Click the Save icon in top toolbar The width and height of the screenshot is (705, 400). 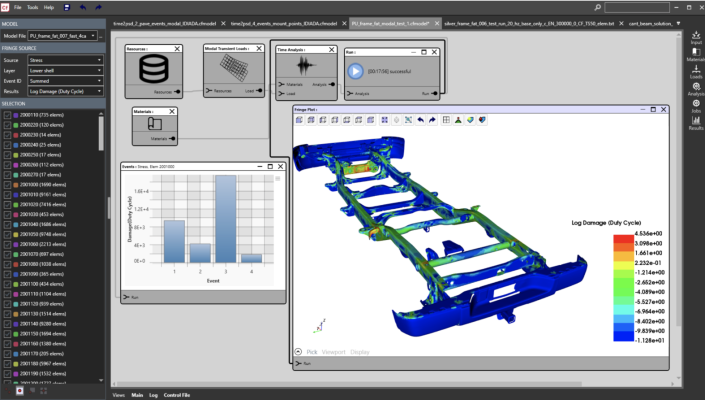[x=65, y=6]
